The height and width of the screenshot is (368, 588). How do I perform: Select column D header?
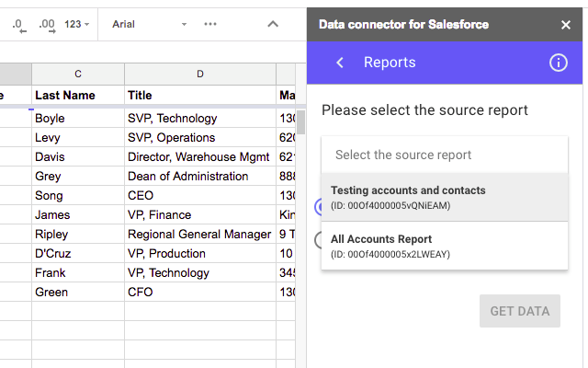pyautogui.click(x=200, y=74)
